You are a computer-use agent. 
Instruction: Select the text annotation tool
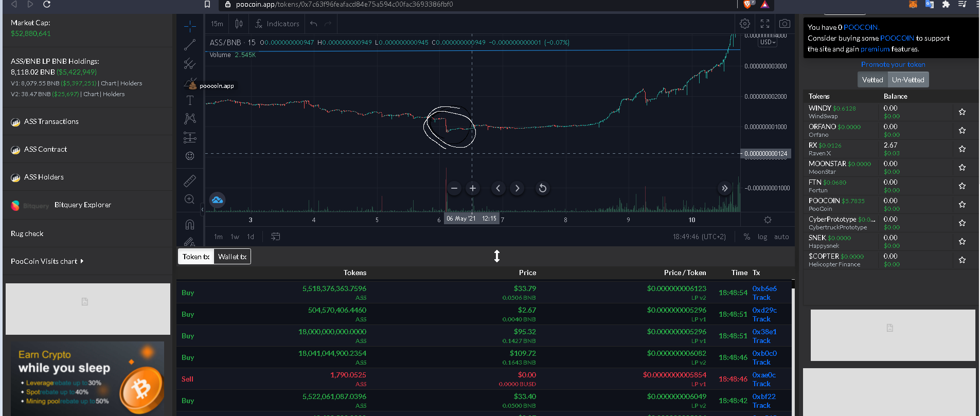[190, 100]
